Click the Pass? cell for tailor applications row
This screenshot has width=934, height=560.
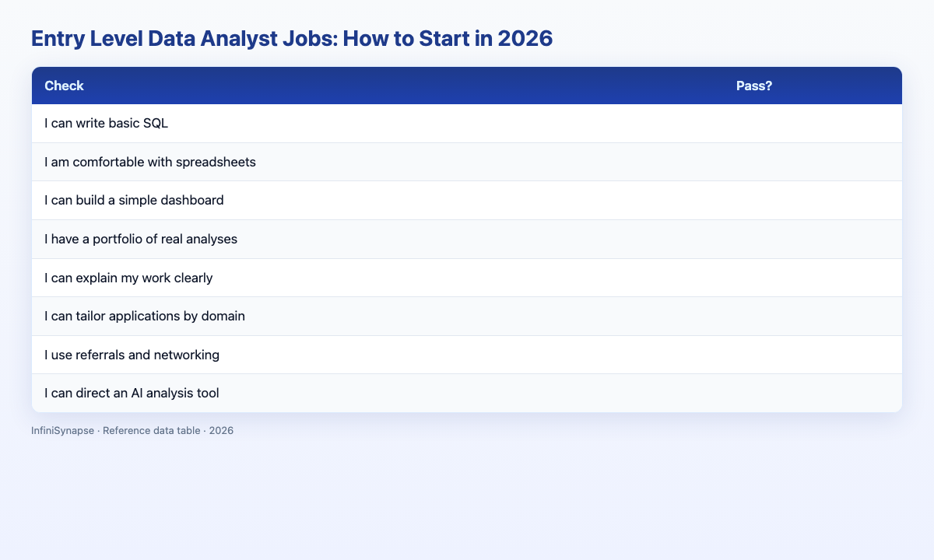[x=813, y=316]
